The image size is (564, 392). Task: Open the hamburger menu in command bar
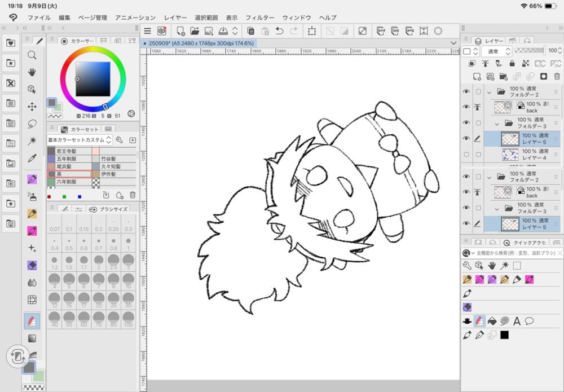(147, 31)
